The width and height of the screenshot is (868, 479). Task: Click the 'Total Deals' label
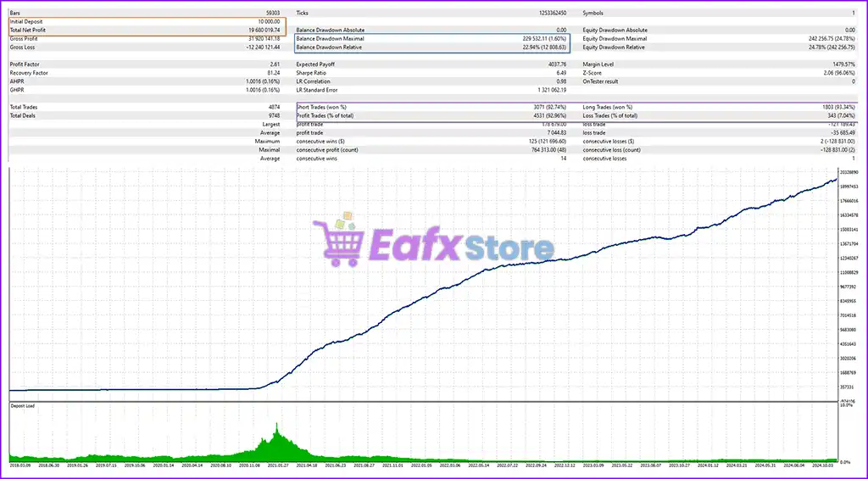[23, 116]
